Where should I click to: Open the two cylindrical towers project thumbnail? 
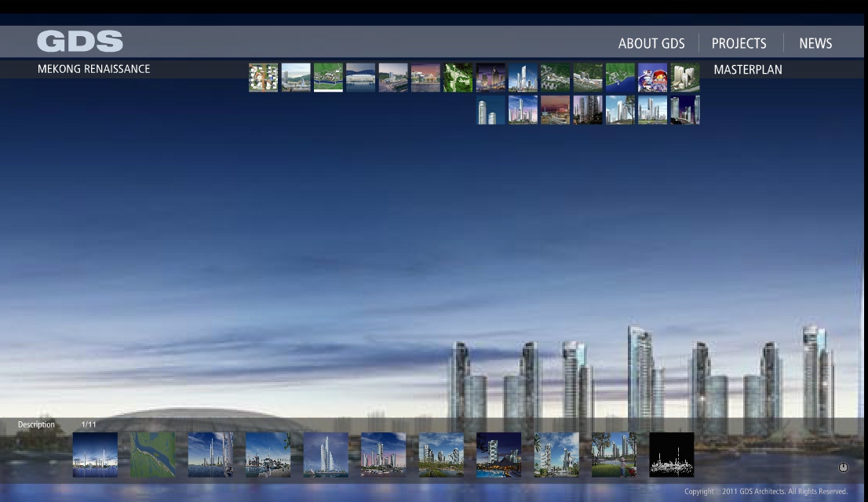[x=491, y=111]
